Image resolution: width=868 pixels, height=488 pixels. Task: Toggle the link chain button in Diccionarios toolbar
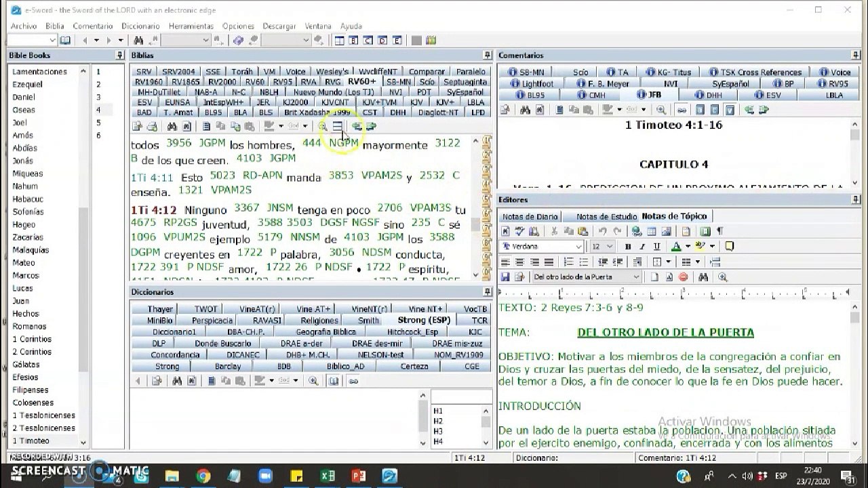[x=353, y=381]
